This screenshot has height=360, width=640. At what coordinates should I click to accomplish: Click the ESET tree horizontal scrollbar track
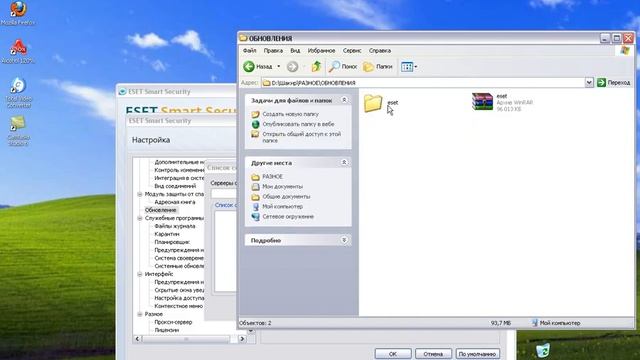[x=189, y=339]
